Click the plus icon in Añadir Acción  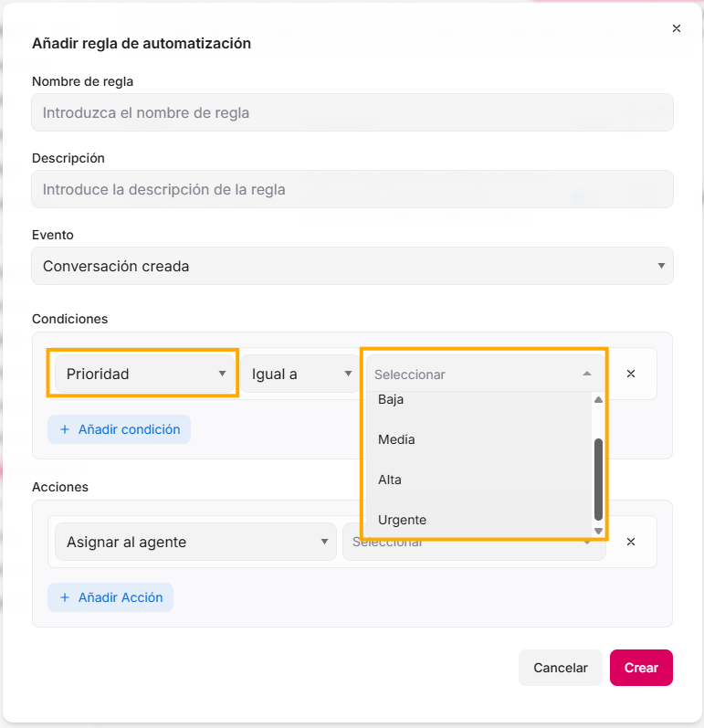[x=65, y=597]
